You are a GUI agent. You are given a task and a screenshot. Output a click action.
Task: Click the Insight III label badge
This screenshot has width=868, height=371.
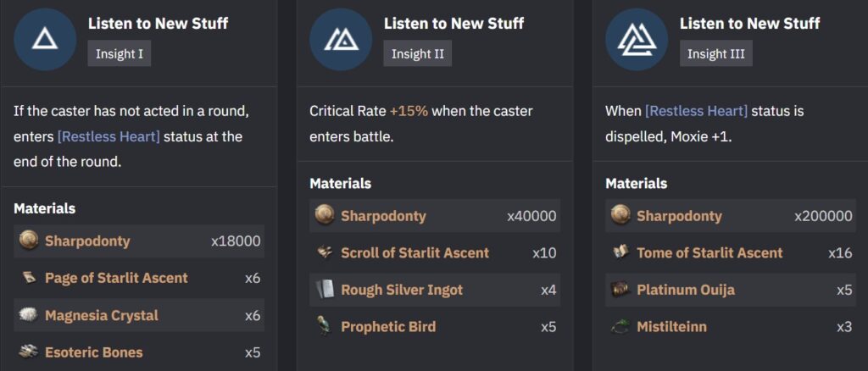pyautogui.click(x=715, y=54)
